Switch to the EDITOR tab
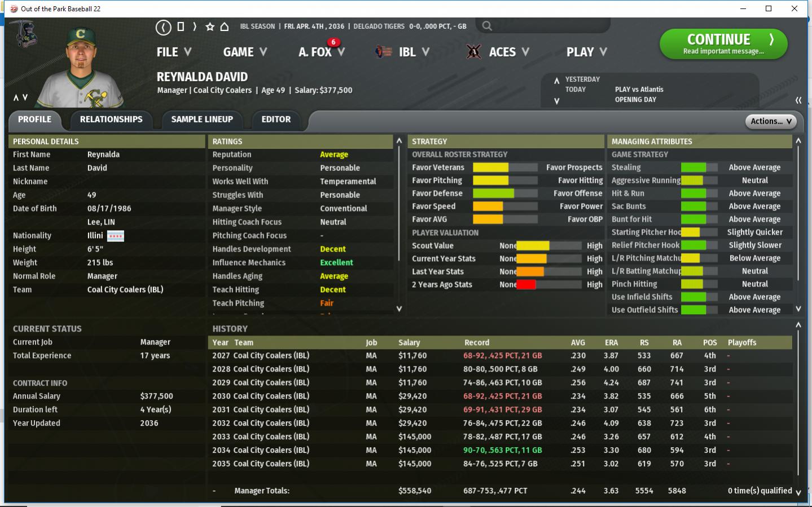Viewport: 812px width, 507px height. click(276, 120)
